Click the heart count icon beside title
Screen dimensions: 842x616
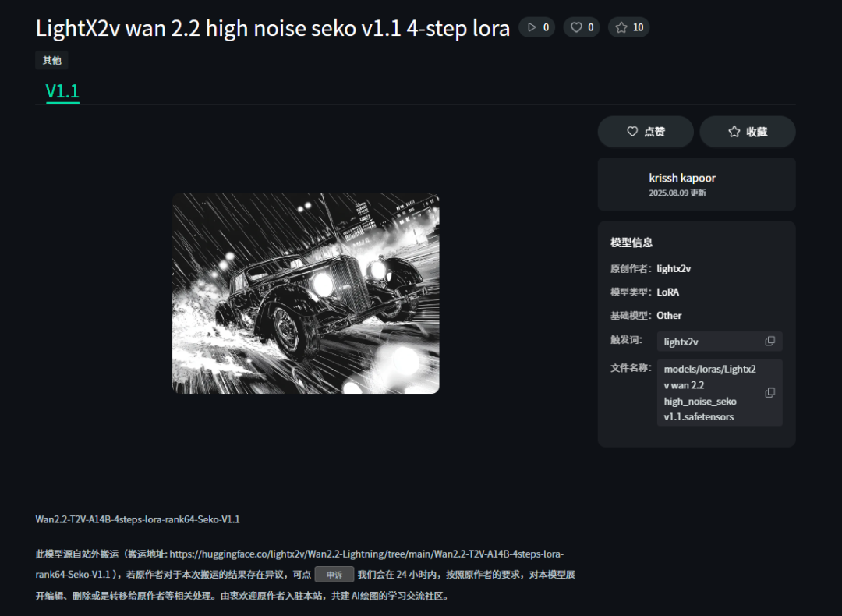576,27
